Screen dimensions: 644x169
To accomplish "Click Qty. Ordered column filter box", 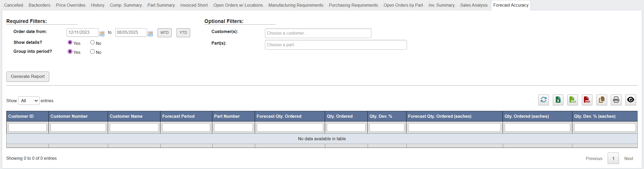I will coord(346,128).
